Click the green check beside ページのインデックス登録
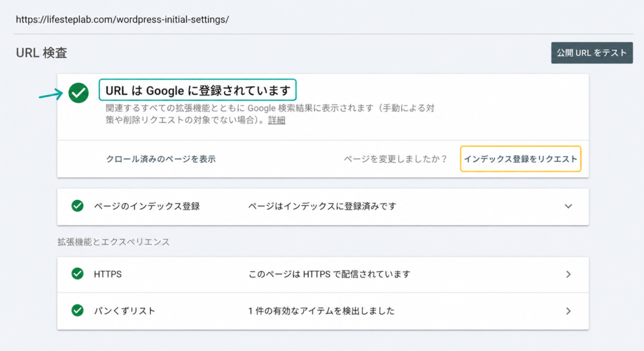Image resolution: width=644 pixels, height=351 pixels. point(77,206)
